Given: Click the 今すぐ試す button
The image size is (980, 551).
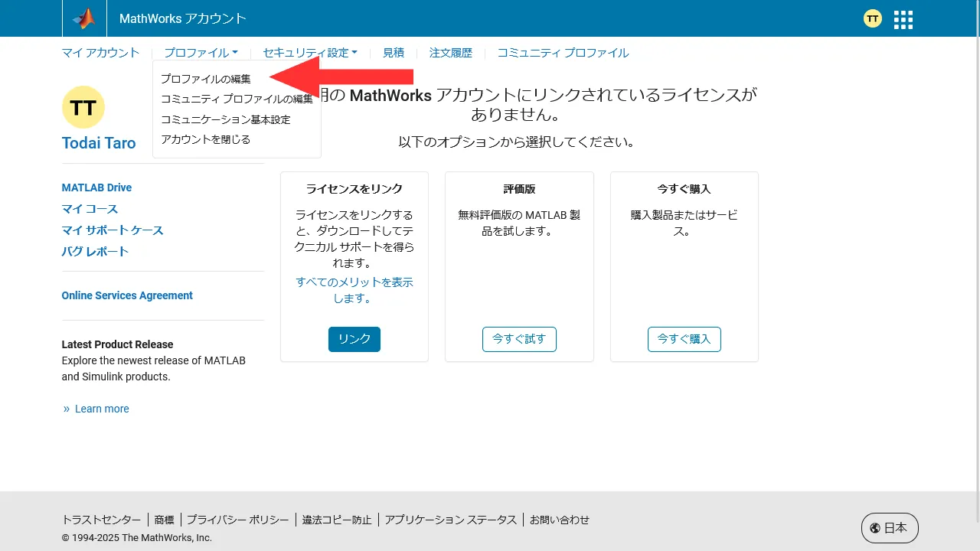Looking at the screenshot, I should point(519,339).
